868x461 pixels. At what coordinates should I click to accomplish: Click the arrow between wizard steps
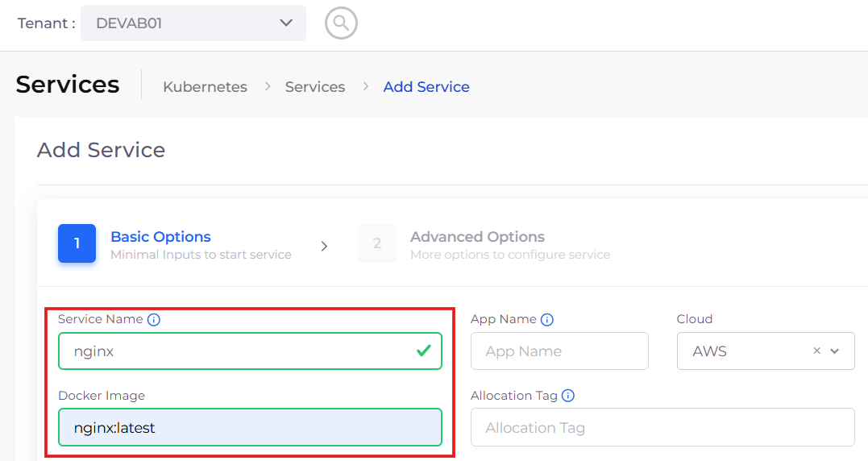(324, 246)
